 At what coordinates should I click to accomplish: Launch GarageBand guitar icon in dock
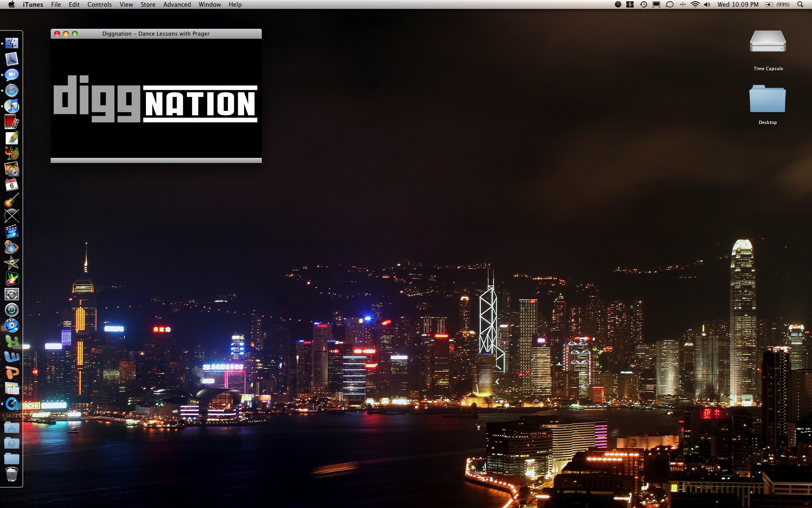12,200
